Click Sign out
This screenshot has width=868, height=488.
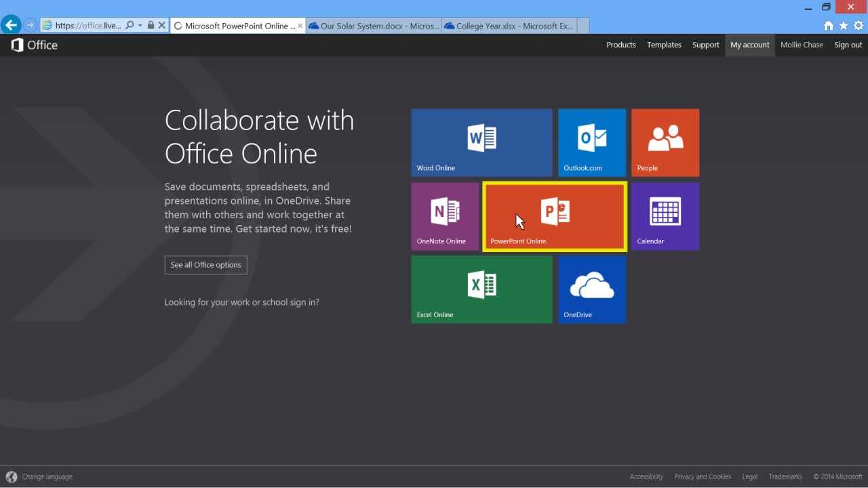point(848,45)
